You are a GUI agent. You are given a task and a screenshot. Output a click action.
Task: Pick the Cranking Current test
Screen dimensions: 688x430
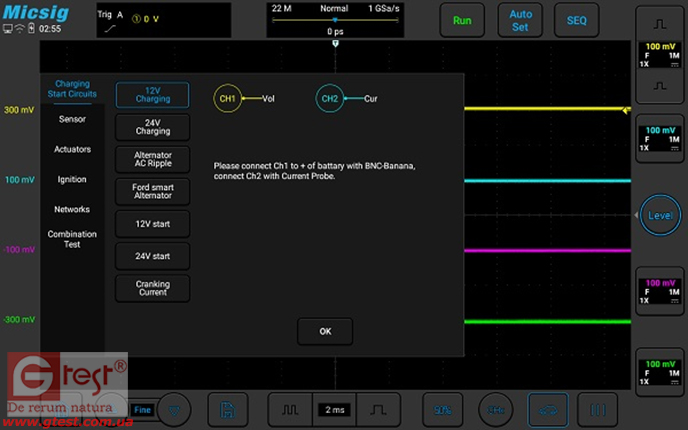(x=152, y=289)
